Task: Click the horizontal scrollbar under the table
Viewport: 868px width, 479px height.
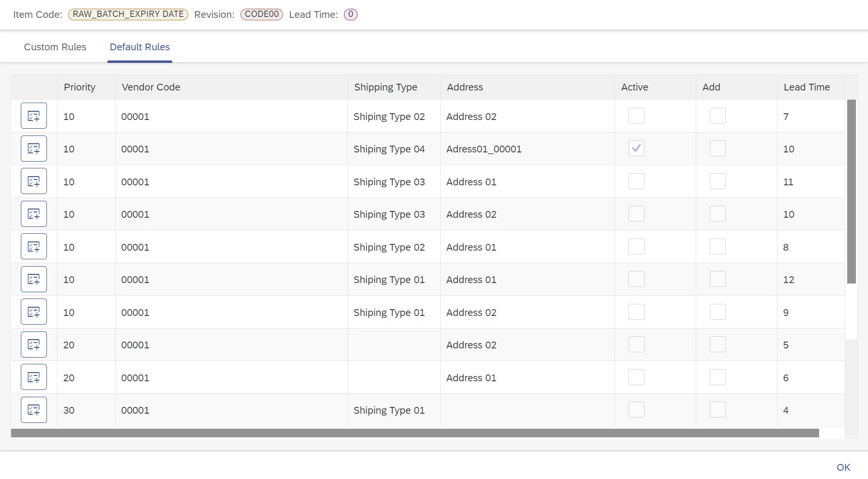Action: click(x=415, y=433)
